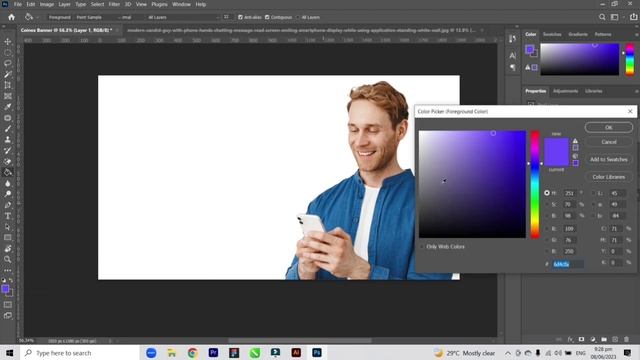Screen dimensions: 640x360
Task: Click the Share icon at top right
Action: [633, 17]
